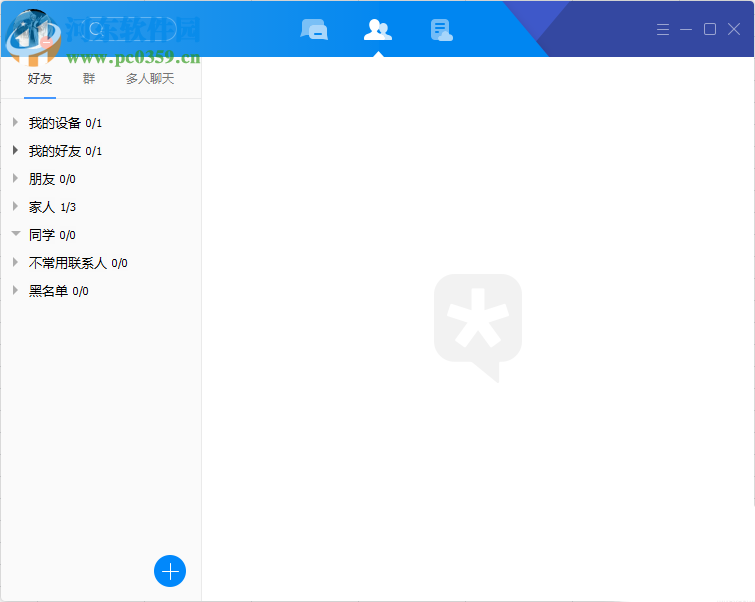Switch to the 群 tab
755x602 pixels.
(x=89, y=79)
